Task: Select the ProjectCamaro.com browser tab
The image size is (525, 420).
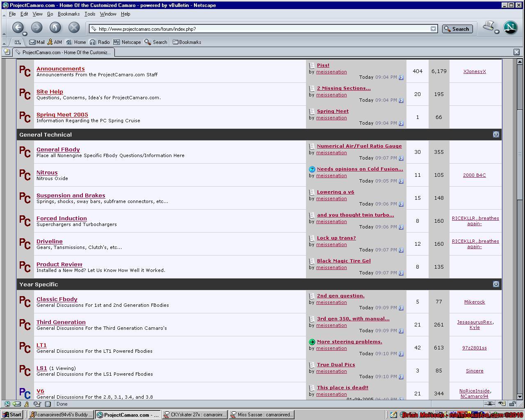Action: (64, 52)
